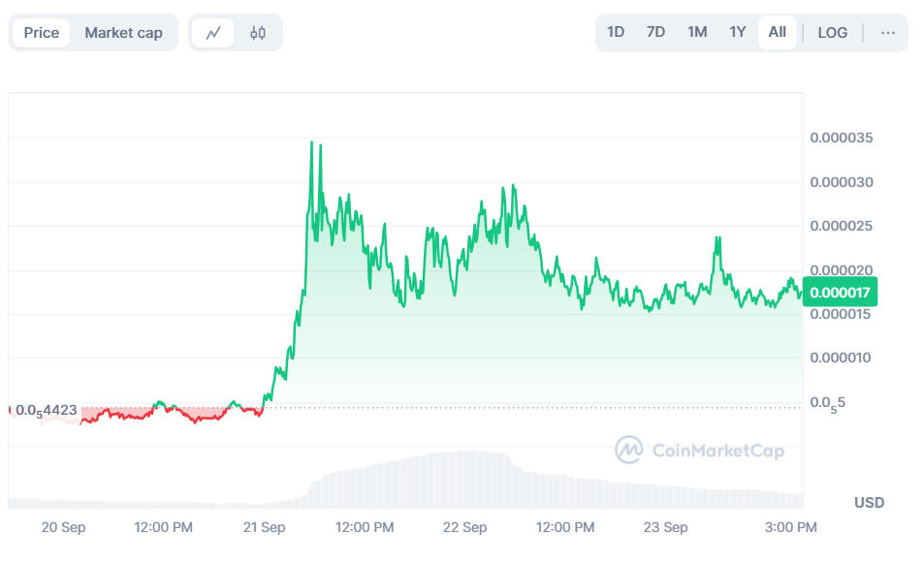
Task: Click the 0.0₅4423 opening price label
Action: [x=46, y=411]
